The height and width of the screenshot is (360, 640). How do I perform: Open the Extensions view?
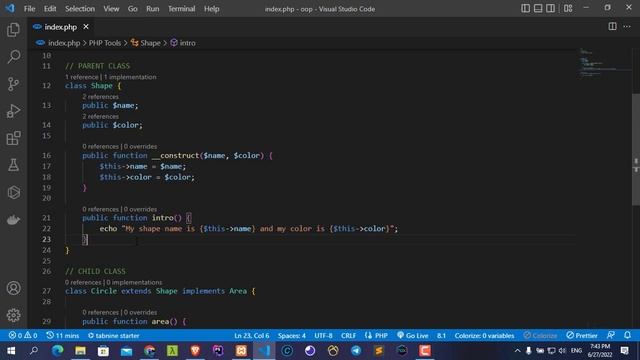pyautogui.click(x=13, y=138)
